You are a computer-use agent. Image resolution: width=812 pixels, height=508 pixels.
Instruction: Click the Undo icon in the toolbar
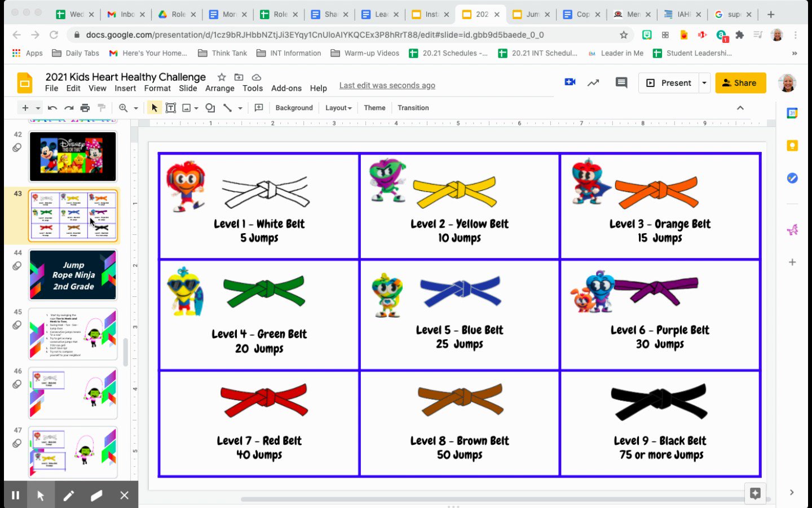[x=52, y=107]
